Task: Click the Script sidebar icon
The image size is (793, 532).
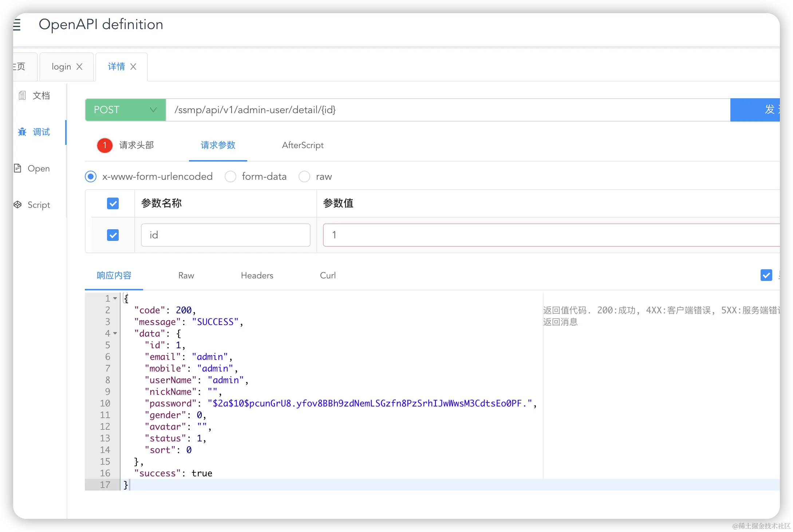Action: 17,205
